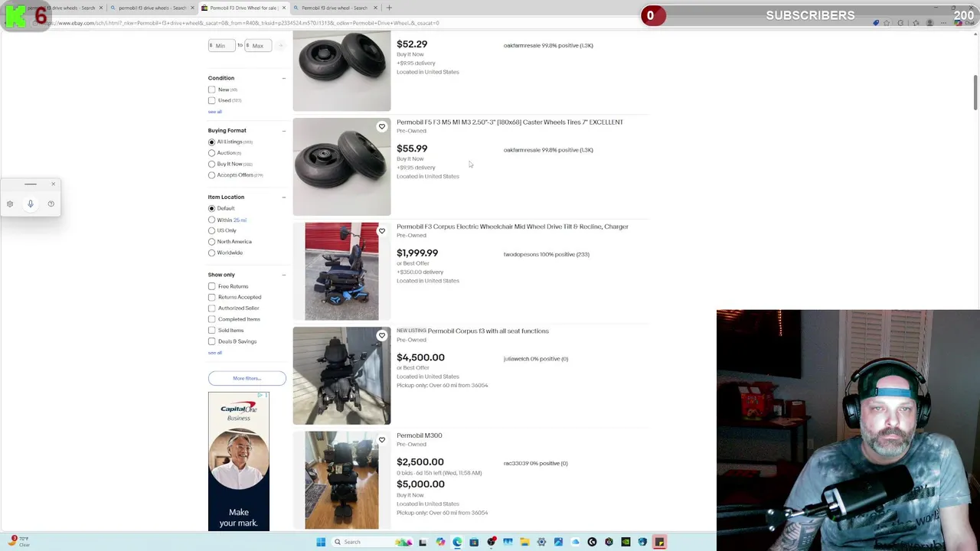Switch to Microsoft Edge in taskbar
The height and width of the screenshot is (551, 980).
[457, 542]
